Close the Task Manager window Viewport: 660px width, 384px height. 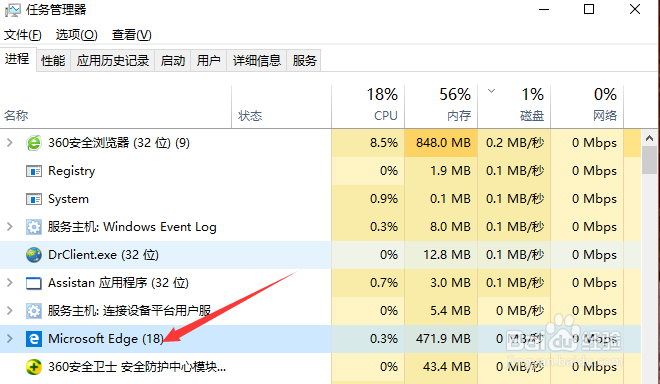point(635,9)
